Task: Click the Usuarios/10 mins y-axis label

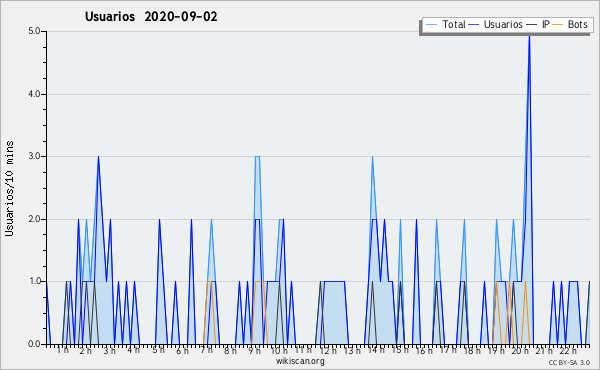Action: [x=9, y=188]
